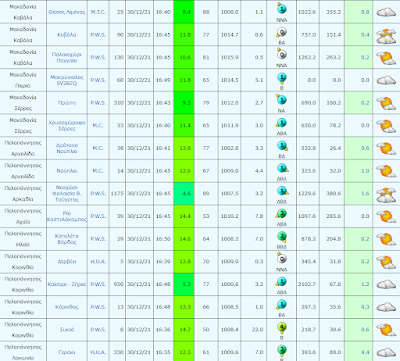
Task: Open the Καίσαρι - Ζήρια station link
Action: (67, 284)
